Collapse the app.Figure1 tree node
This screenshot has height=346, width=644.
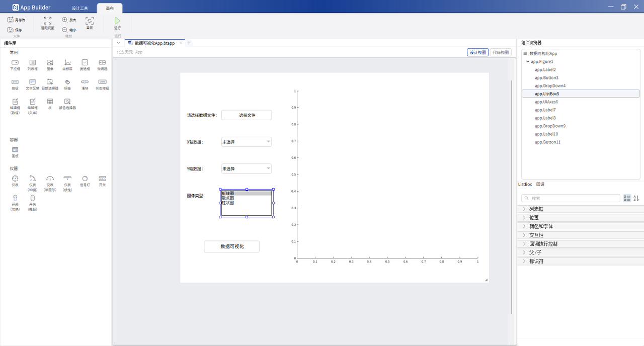point(527,61)
